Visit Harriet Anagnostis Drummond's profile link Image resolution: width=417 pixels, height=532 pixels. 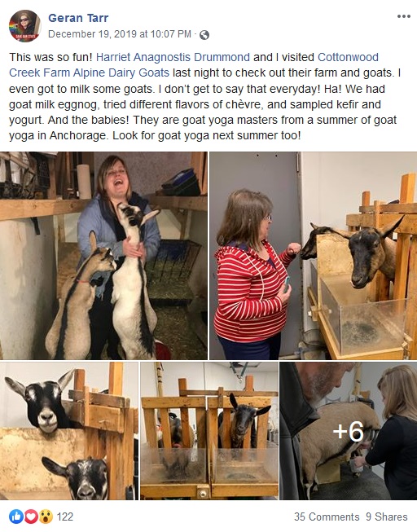(x=173, y=57)
